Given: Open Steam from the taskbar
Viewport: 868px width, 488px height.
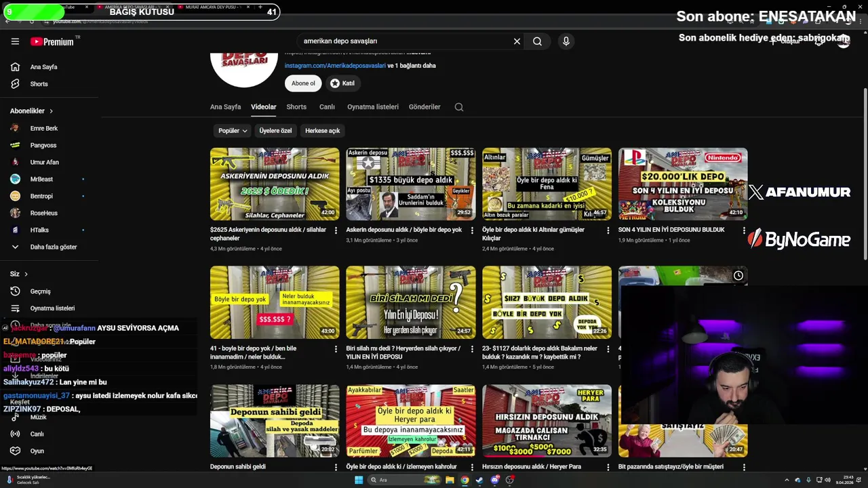Looking at the screenshot, I should [479, 480].
